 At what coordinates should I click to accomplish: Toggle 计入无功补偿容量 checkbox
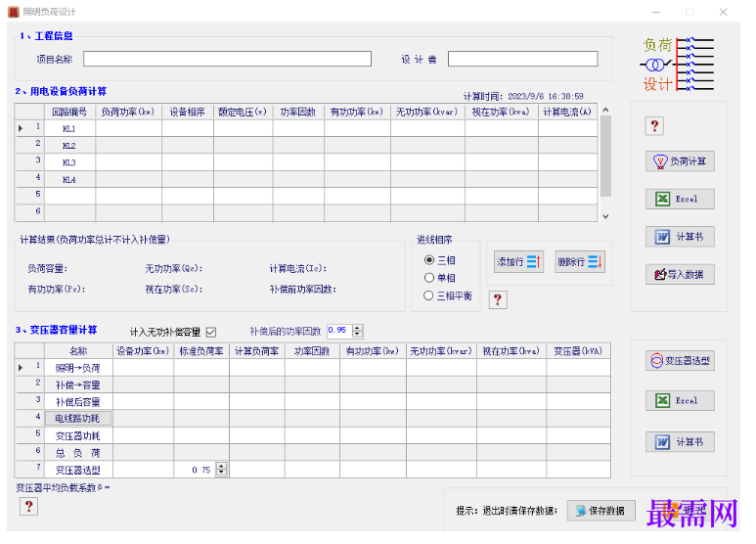(x=210, y=333)
